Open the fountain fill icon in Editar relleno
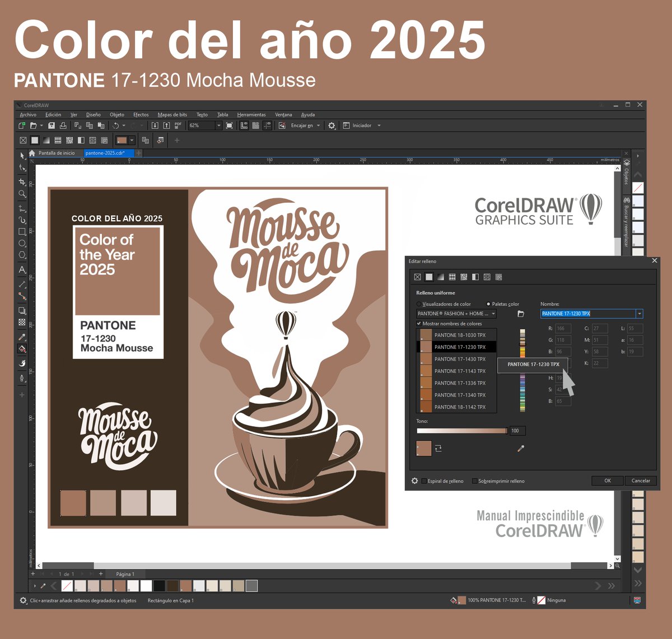This screenshot has width=672, height=639. click(x=440, y=277)
